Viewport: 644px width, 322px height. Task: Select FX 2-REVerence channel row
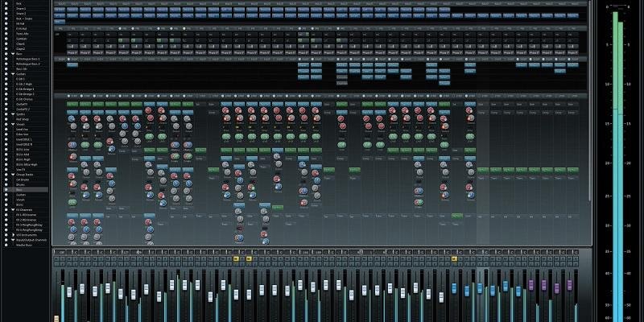point(27,220)
